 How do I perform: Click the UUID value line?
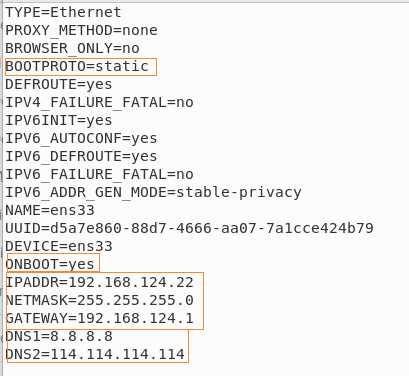(x=189, y=228)
